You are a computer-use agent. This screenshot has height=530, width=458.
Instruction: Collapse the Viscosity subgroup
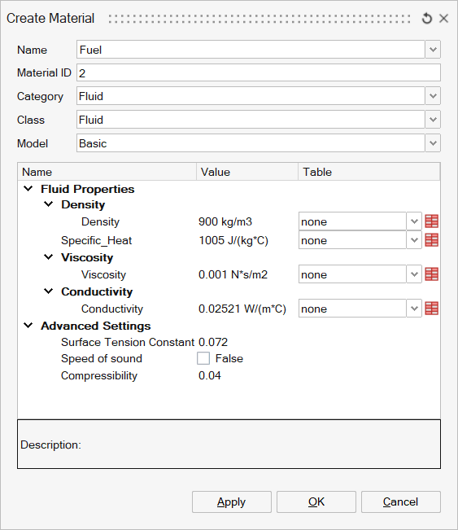click(49, 257)
